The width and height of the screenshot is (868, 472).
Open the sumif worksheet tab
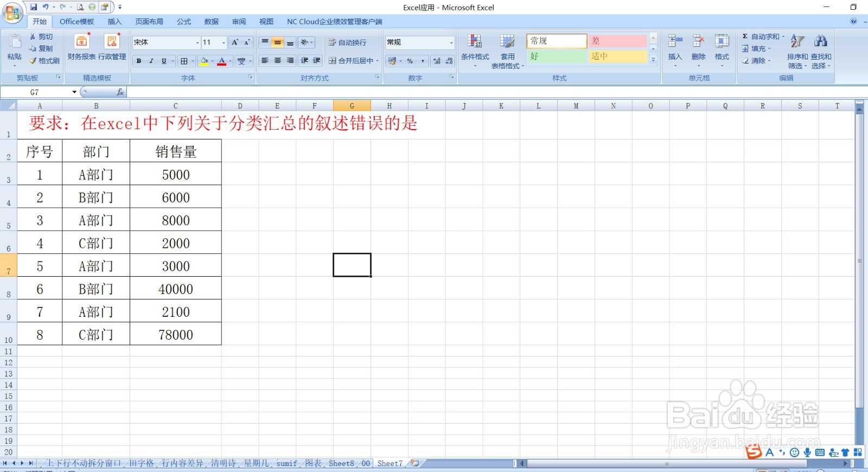(286, 463)
